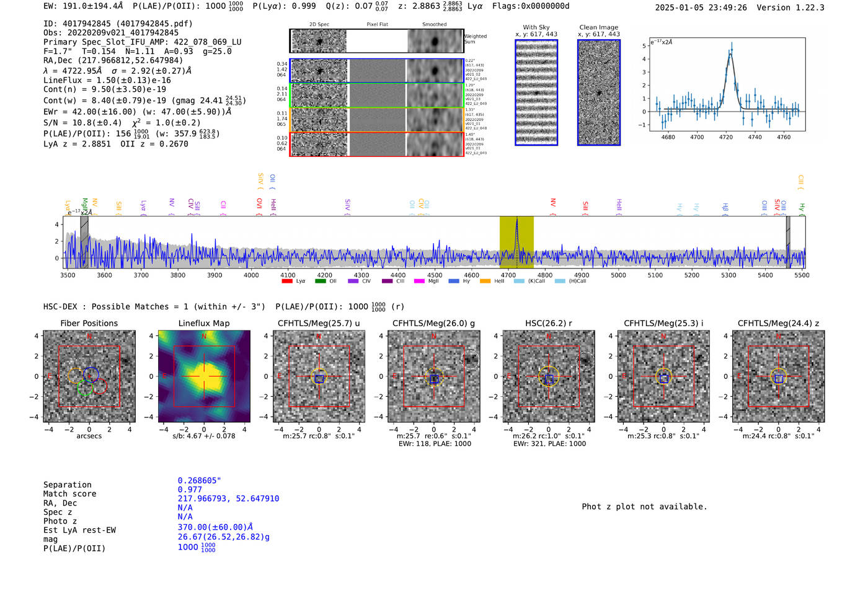Viewport: 868px width, 591px height.
Task: Click the red Lyα legend swatch
Action: click(287, 281)
